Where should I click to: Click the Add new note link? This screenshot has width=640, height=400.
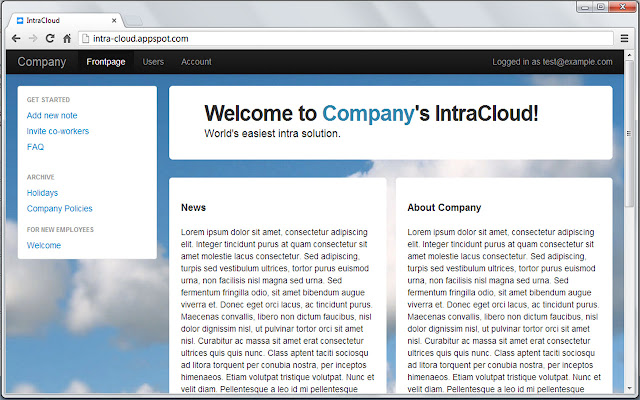coord(52,116)
